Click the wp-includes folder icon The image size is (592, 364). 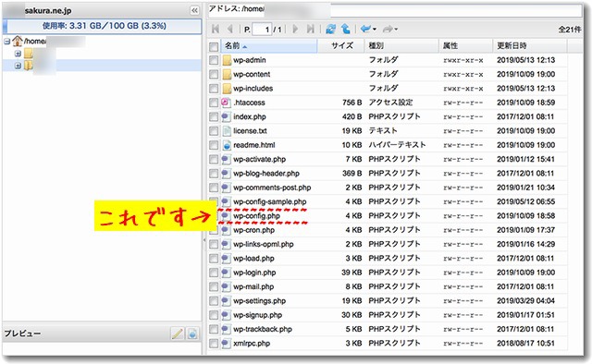tap(226, 89)
